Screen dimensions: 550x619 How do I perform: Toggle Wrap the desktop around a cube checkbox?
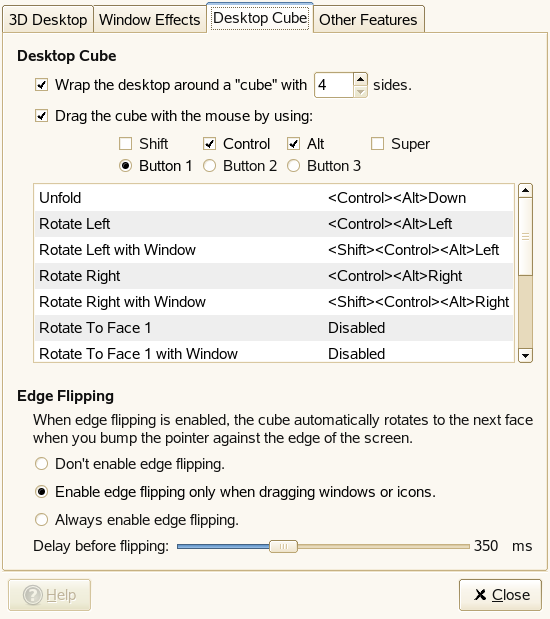(x=41, y=85)
